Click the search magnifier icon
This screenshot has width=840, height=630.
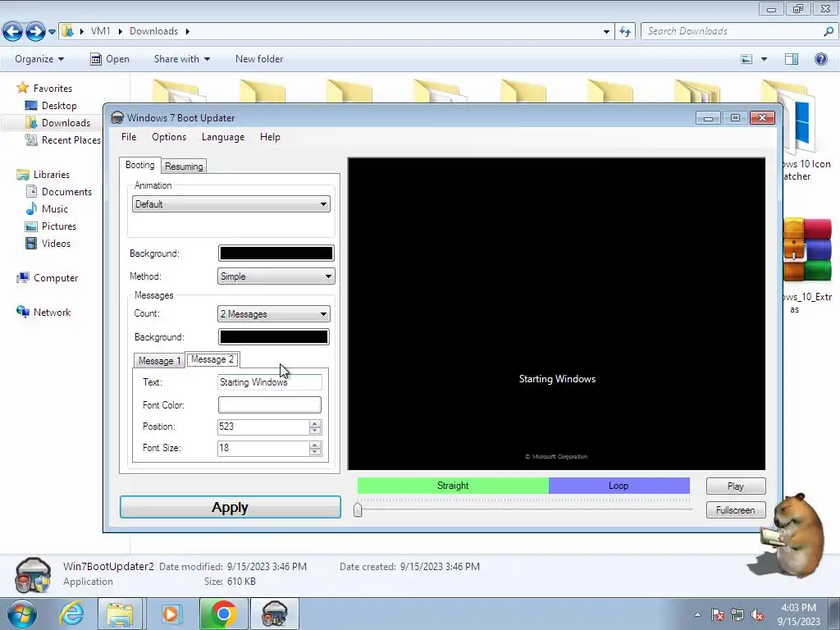click(829, 32)
